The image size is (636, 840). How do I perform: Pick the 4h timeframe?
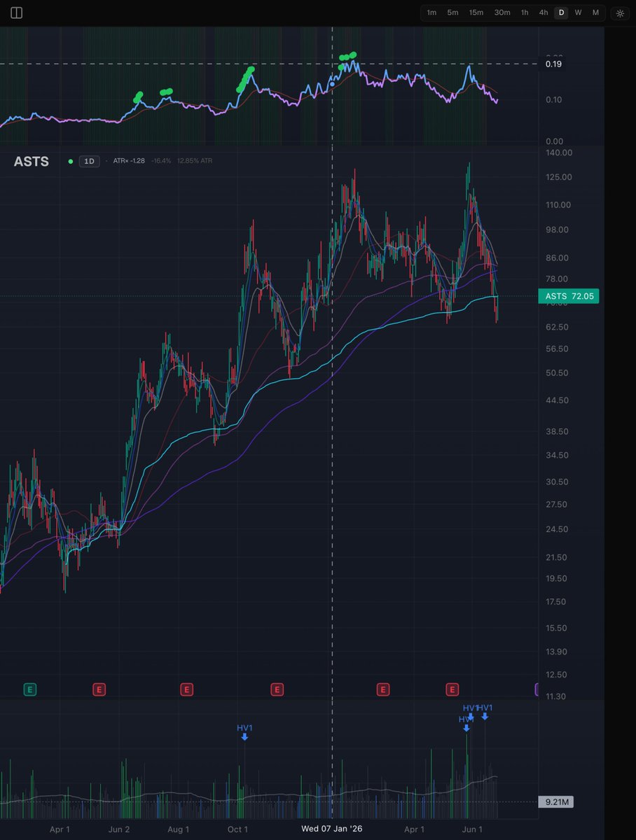pyautogui.click(x=544, y=13)
